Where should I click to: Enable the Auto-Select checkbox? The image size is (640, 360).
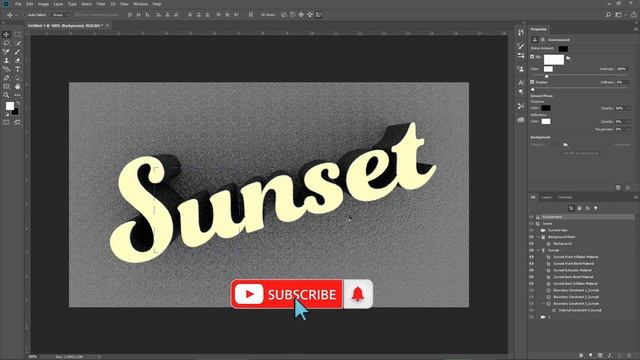[x=24, y=15]
